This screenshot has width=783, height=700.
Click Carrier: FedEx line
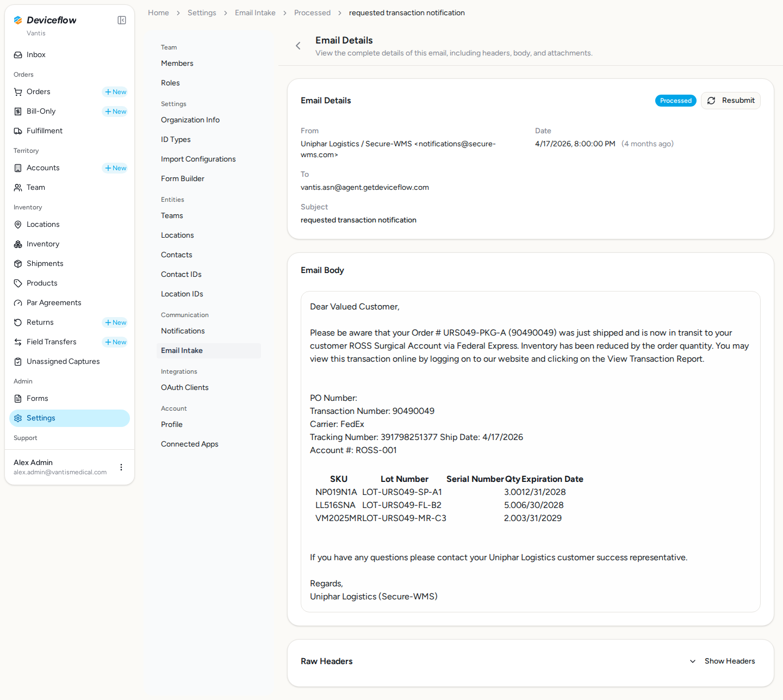(x=337, y=424)
